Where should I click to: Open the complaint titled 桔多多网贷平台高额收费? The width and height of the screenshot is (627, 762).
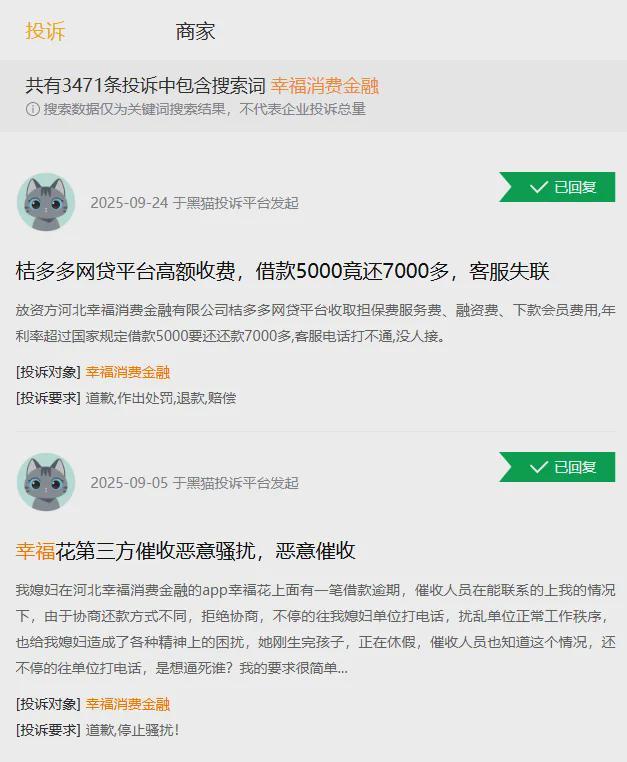point(282,271)
